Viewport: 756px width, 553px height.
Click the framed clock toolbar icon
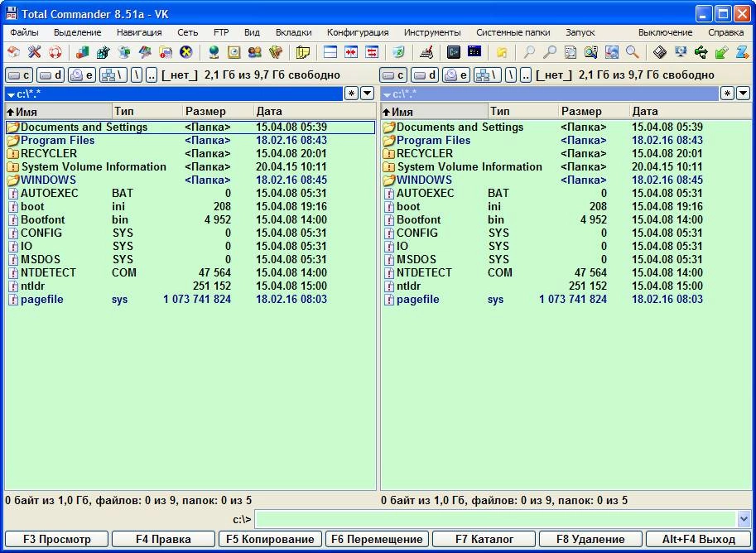tap(234, 51)
